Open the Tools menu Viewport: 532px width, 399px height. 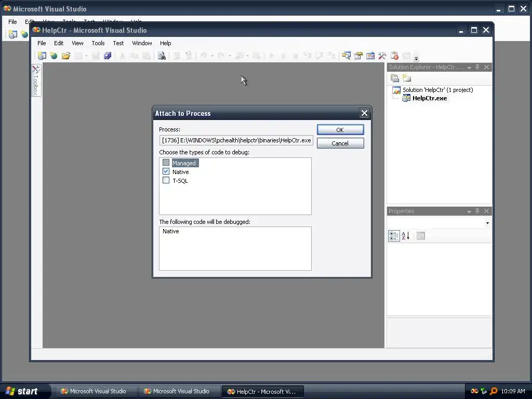[98, 43]
